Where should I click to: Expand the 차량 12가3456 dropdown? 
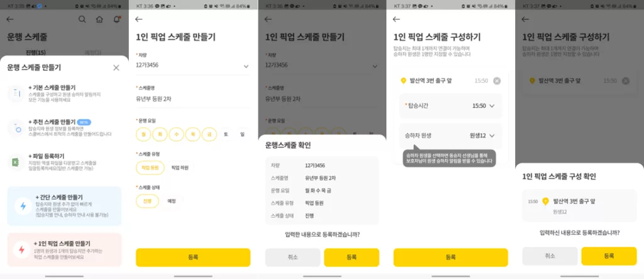click(193, 65)
